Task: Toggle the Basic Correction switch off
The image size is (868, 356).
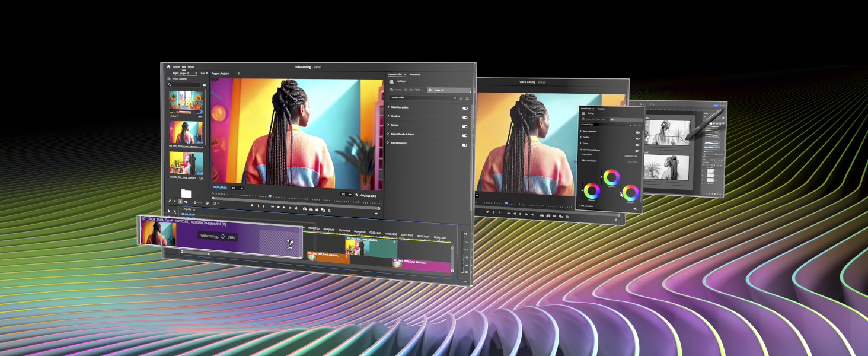Action: coord(465,108)
